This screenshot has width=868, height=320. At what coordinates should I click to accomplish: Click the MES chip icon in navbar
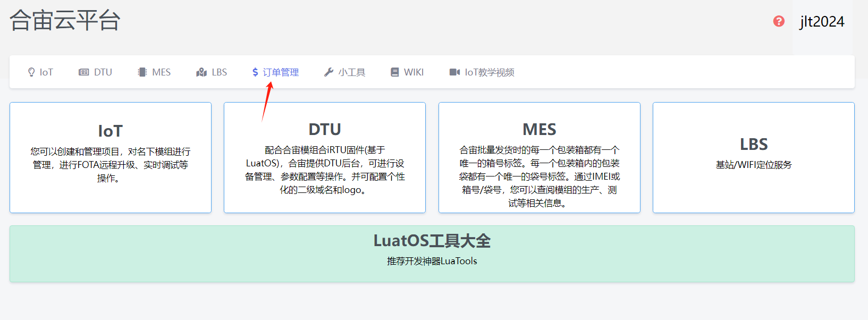(142, 72)
